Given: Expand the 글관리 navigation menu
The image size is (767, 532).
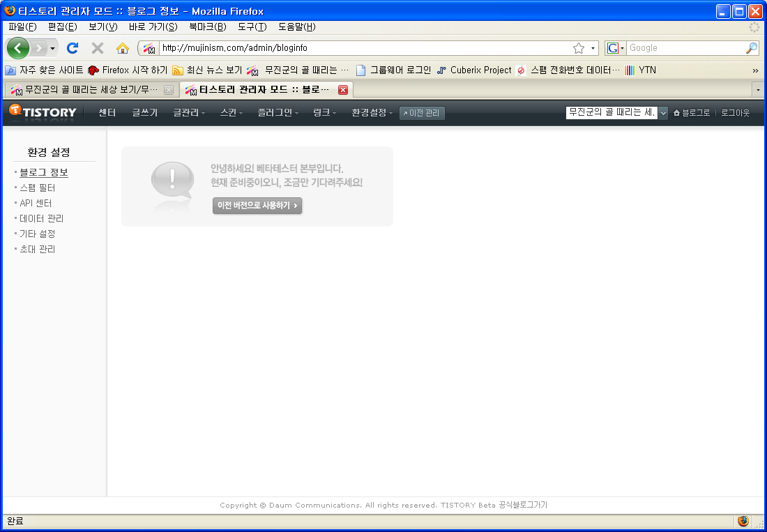Looking at the screenshot, I should [189, 113].
